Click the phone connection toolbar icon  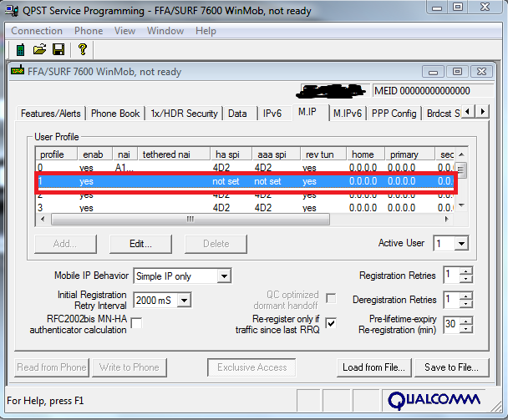[20, 49]
